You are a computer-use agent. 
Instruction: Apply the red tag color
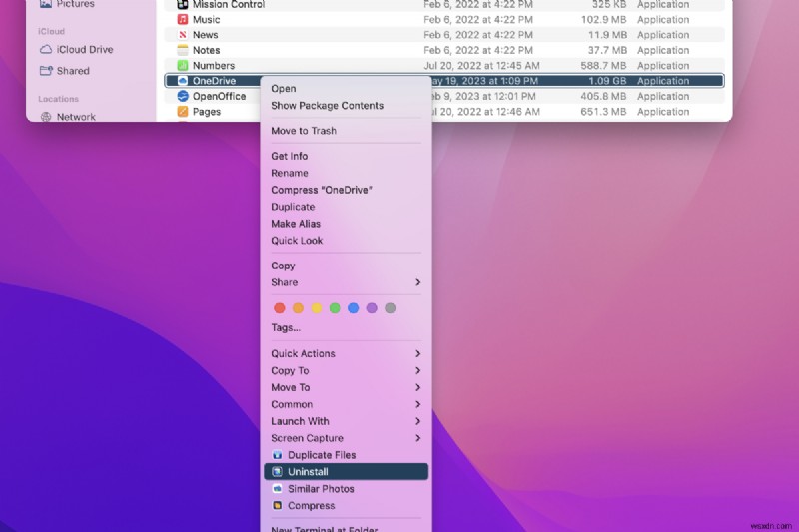280,308
